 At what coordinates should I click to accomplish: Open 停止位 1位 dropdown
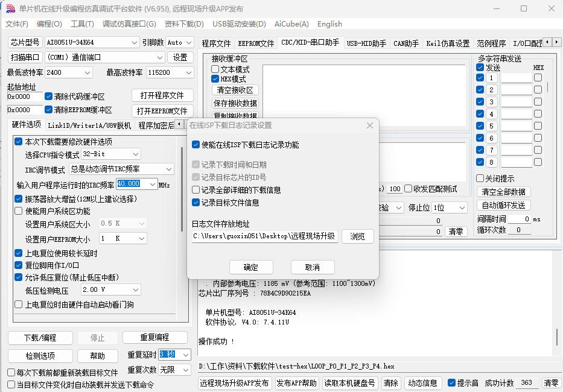coord(450,207)
